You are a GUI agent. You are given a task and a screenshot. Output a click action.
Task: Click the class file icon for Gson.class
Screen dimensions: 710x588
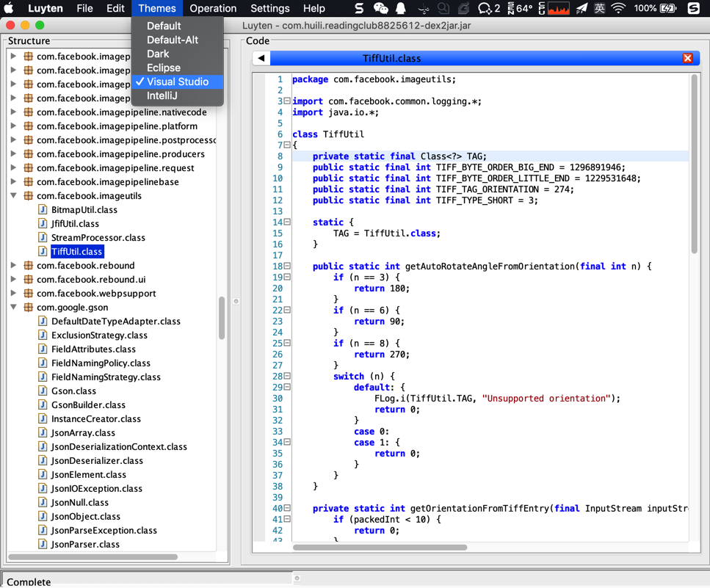pos(43,391)
